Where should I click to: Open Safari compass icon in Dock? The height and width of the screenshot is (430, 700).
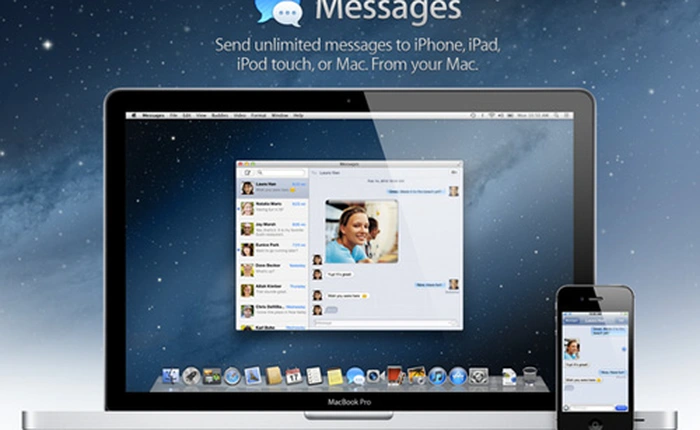pos(232,376)
